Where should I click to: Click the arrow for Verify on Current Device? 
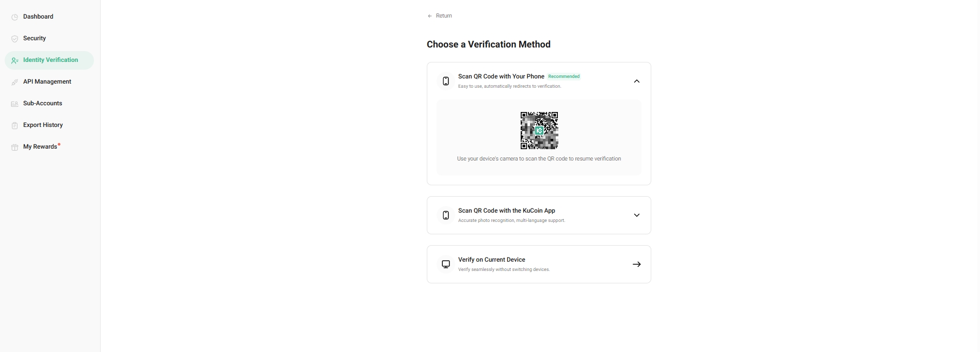click(636, 264)
